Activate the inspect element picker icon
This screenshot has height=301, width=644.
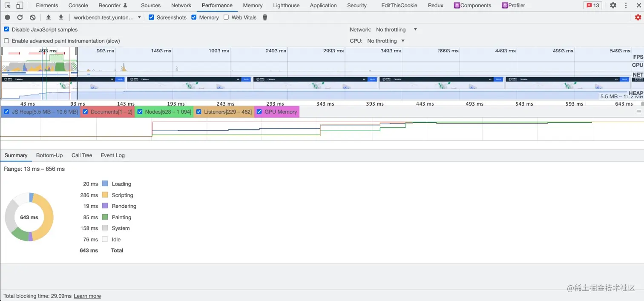coord(8,6)
